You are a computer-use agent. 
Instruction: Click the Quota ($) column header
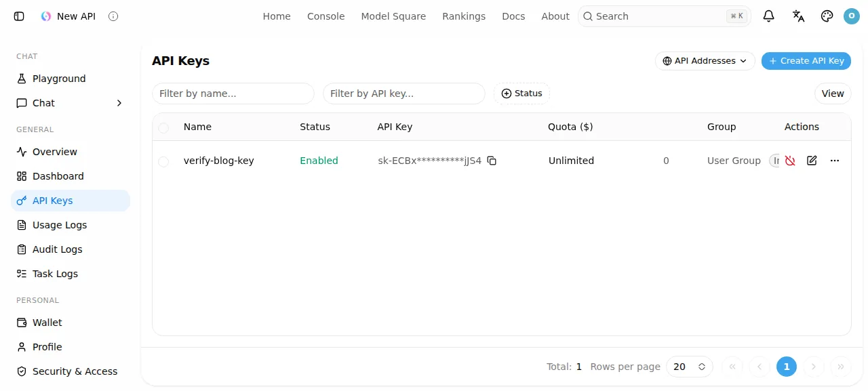coord(570,127)
